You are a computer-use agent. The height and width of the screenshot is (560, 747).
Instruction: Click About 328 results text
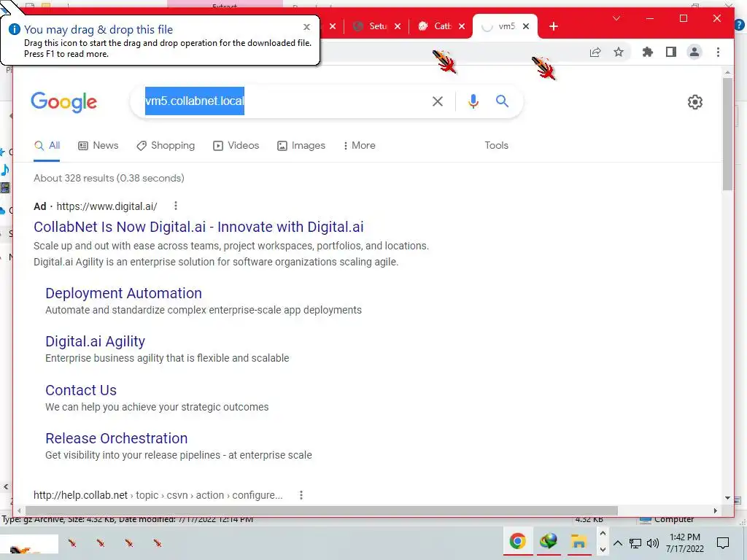109,178
